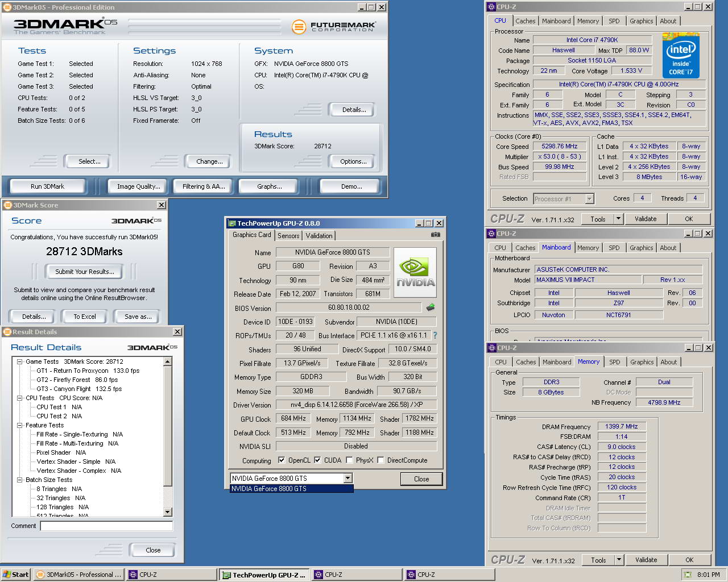Click the Start button on taskbar

pyautogui.click(x=15, y=575)
